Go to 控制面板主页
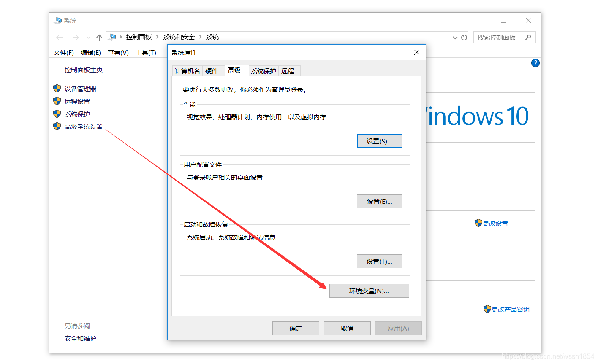The image size is (598, 364). 84,70
